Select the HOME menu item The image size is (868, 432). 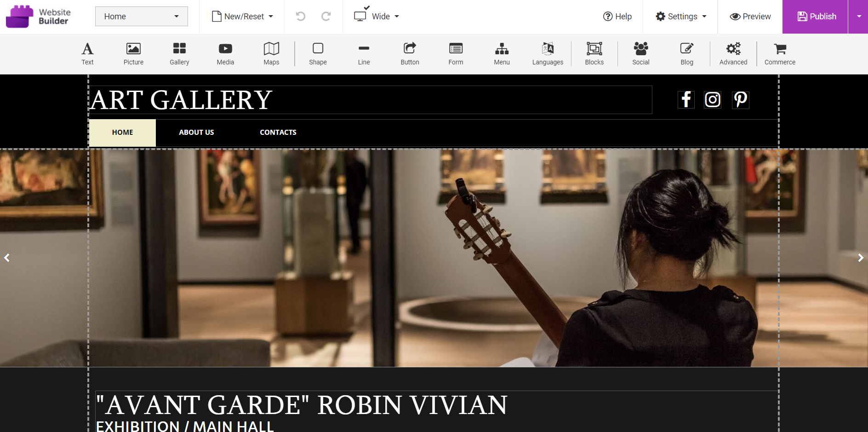[122, 132]
